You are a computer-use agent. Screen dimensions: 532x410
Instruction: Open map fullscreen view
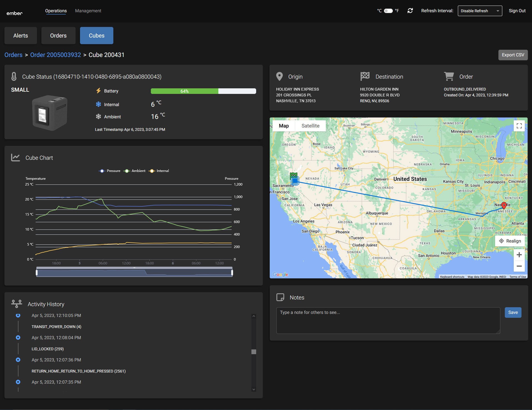point(519,126)
